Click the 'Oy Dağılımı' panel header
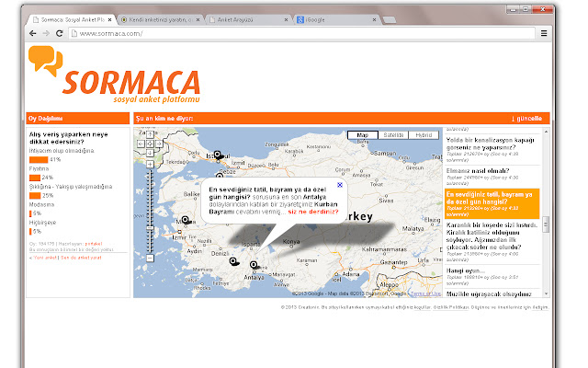Screen dimensions: 588x368 coord(77,119)
